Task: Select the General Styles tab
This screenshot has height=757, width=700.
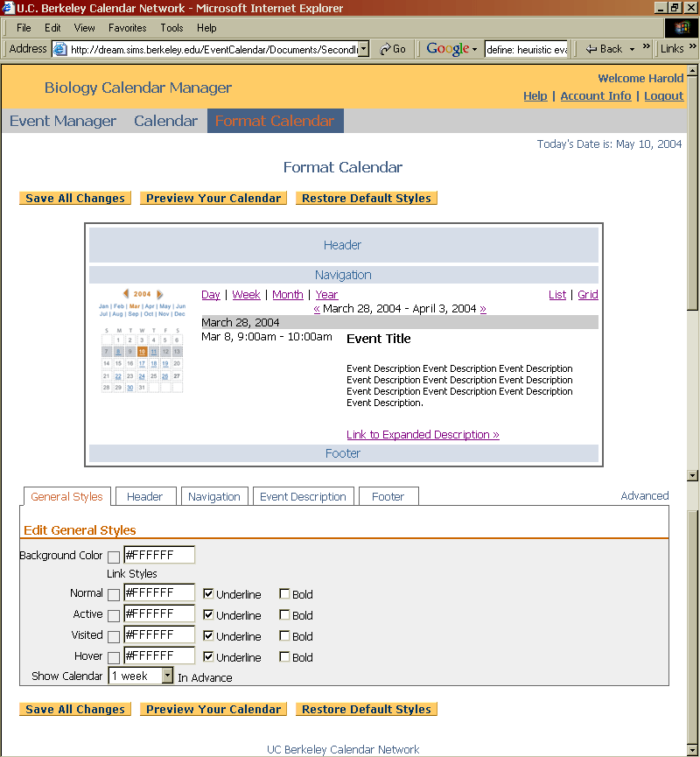Action: 67,496
